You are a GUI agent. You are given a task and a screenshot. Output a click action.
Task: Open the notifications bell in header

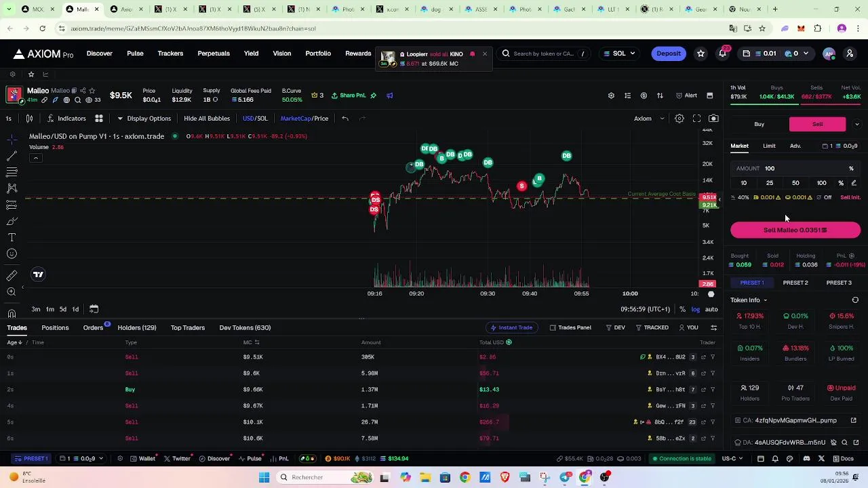pos(723,54)
